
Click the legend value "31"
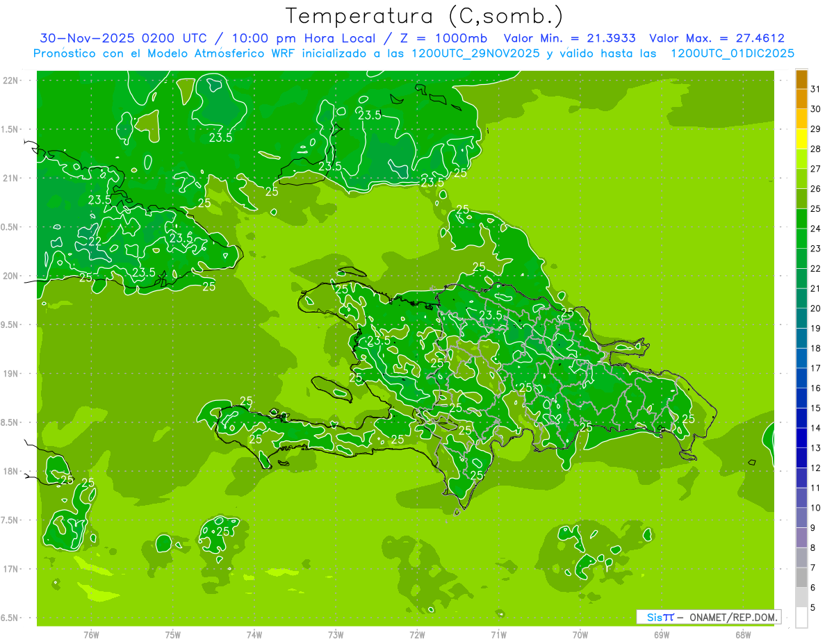(816, 89)
